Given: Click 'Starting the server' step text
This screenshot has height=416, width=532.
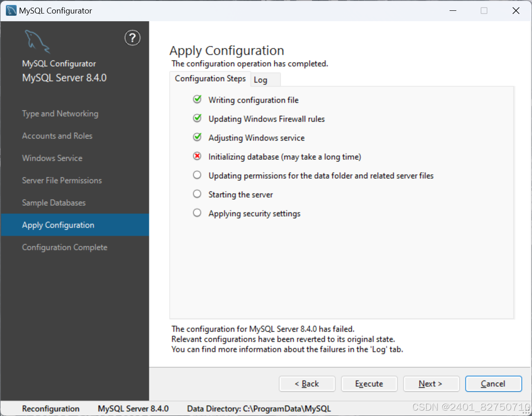Looking at the screenshot, I should pyautogui.click(x=241, y=194).
